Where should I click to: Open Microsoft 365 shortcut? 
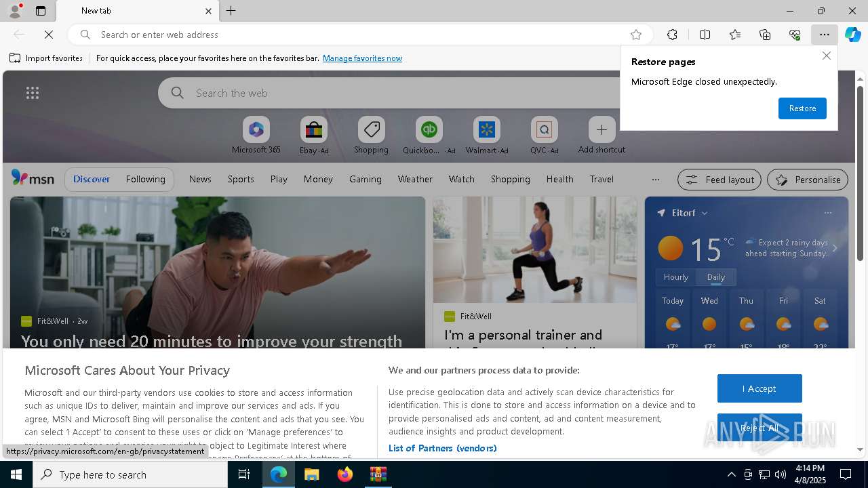(x=256, y=136)
